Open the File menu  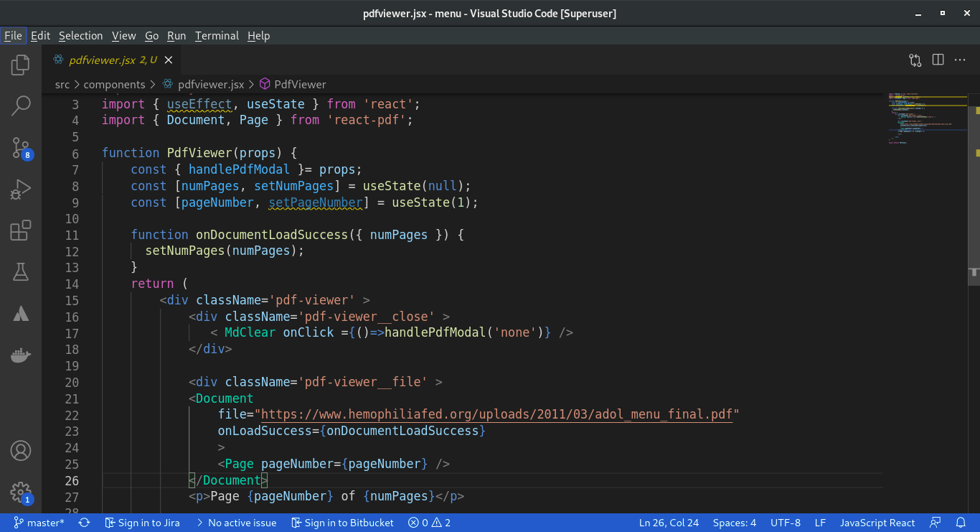pos(13,35)
